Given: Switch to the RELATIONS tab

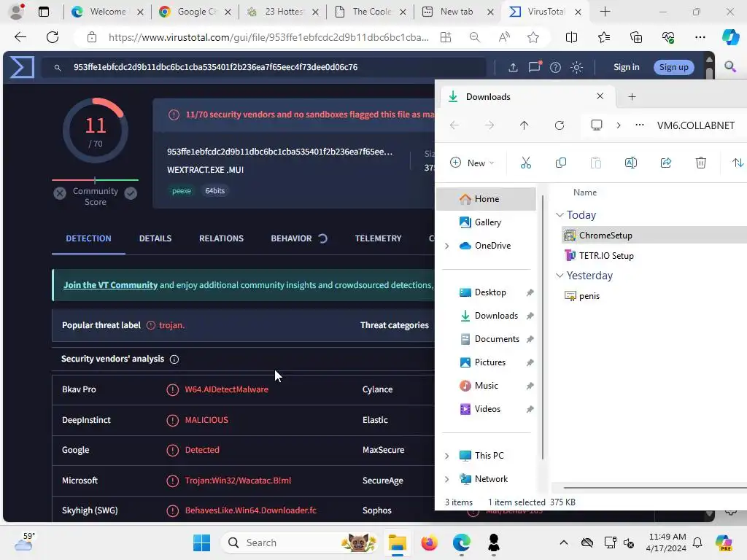Looking at the screenshot, I should (221, 238).
